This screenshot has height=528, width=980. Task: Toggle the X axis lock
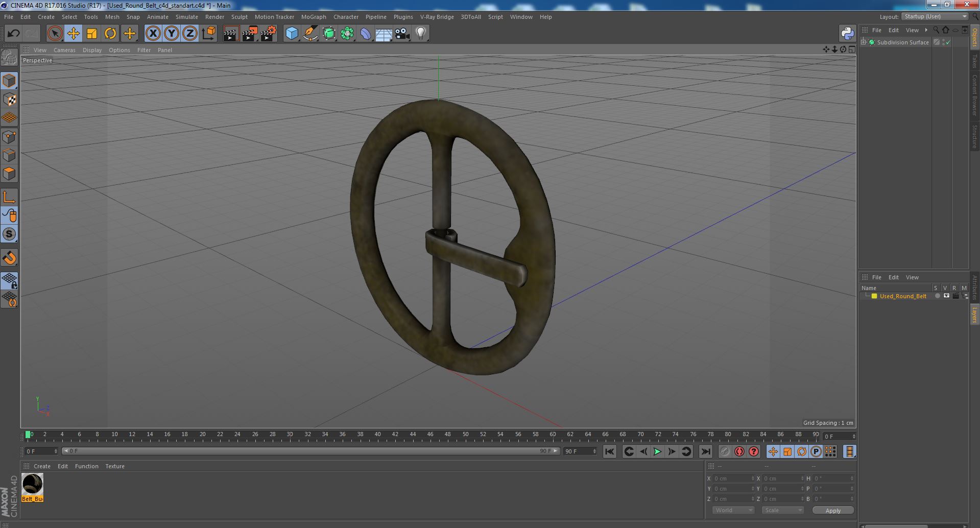click(153, 34)
